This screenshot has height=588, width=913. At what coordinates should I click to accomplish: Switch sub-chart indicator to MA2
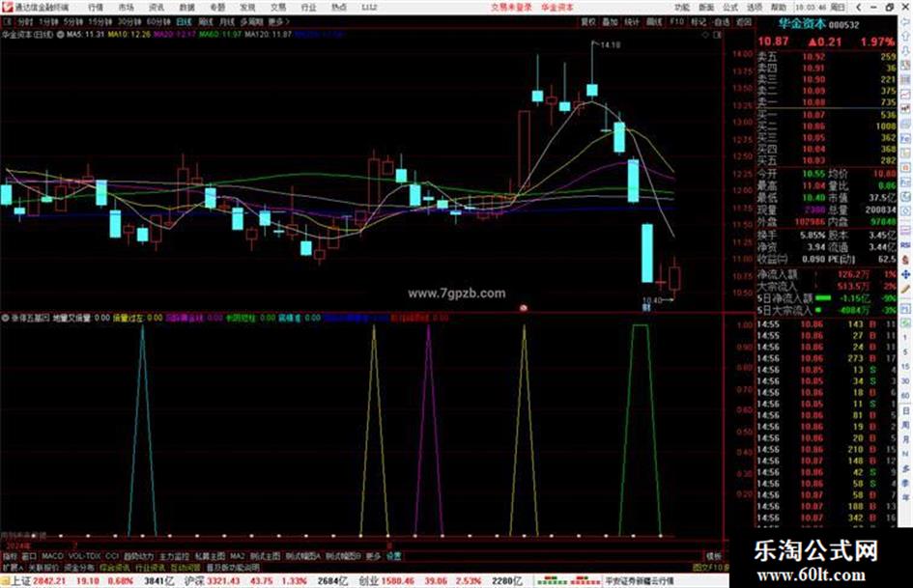click(x=237, y=556)
